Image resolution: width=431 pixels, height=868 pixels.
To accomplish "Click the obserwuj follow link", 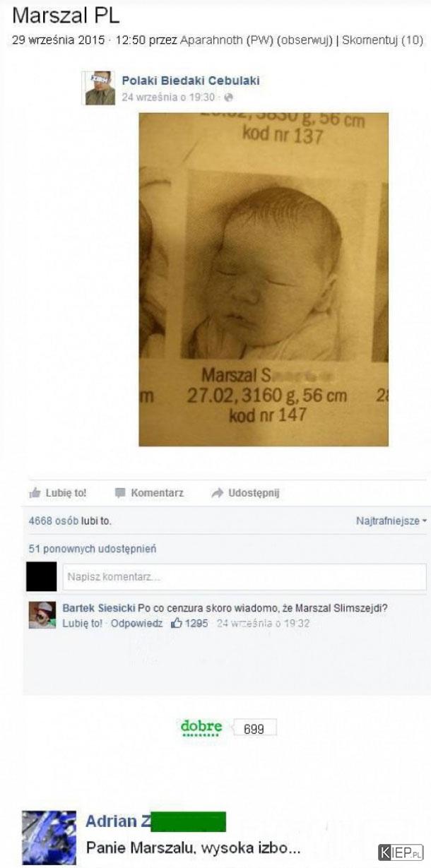I will [306, 40].
